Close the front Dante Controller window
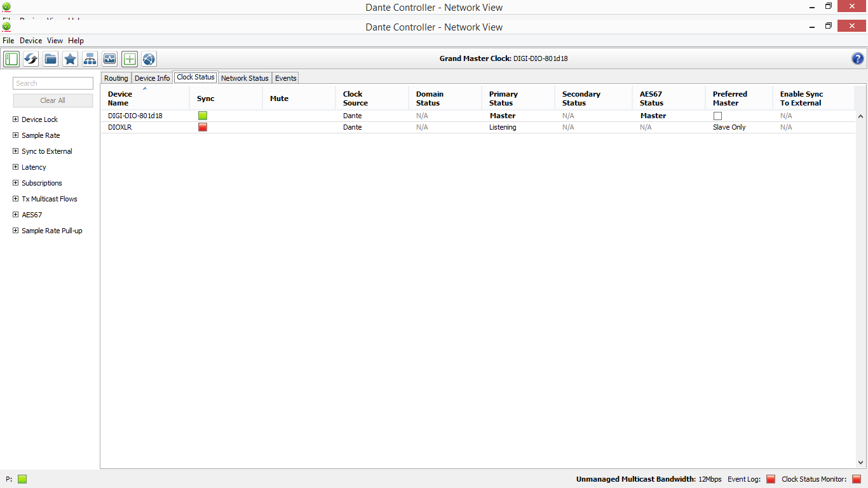 pos(851,25)
